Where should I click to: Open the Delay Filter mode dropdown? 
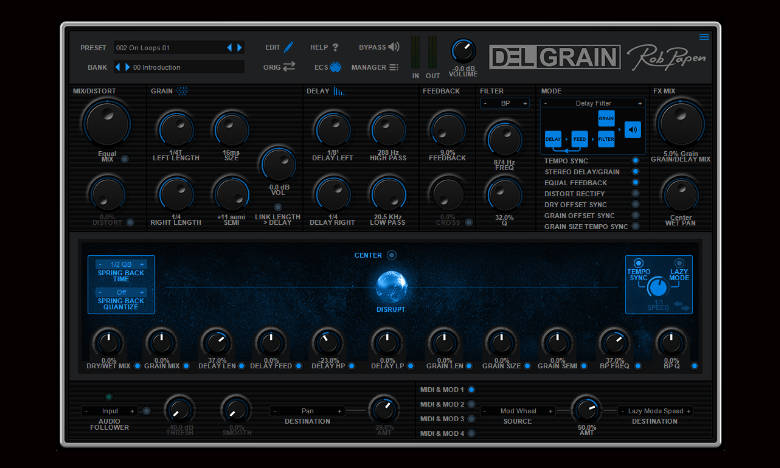pyautogui.click(x=594, y=103)
